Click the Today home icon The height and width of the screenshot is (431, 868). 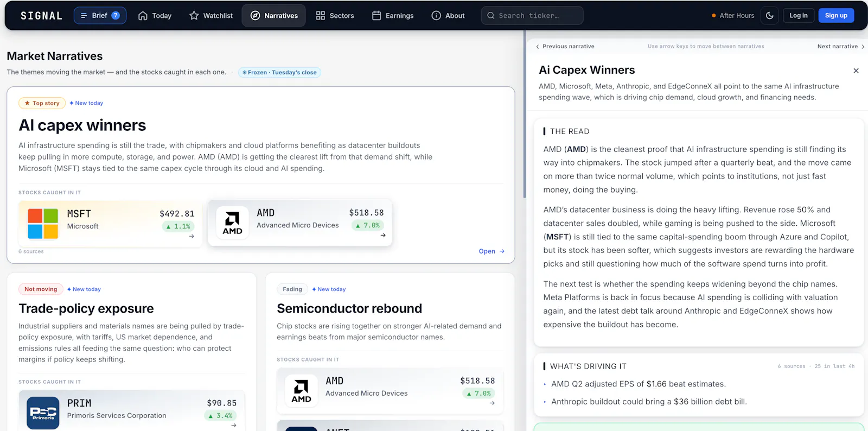click(143, 16)
